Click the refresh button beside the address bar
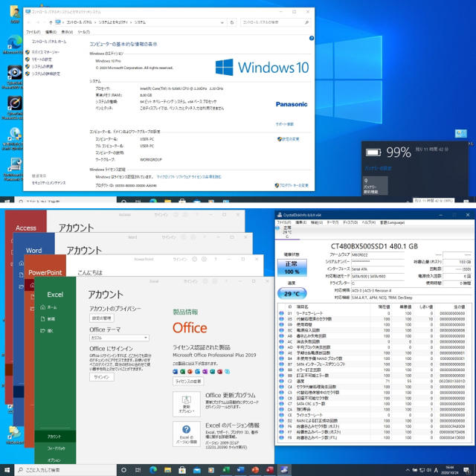Image resolution: width=476 pixels, height=476 pixels. pyautogui.click(x=232, y=22)
